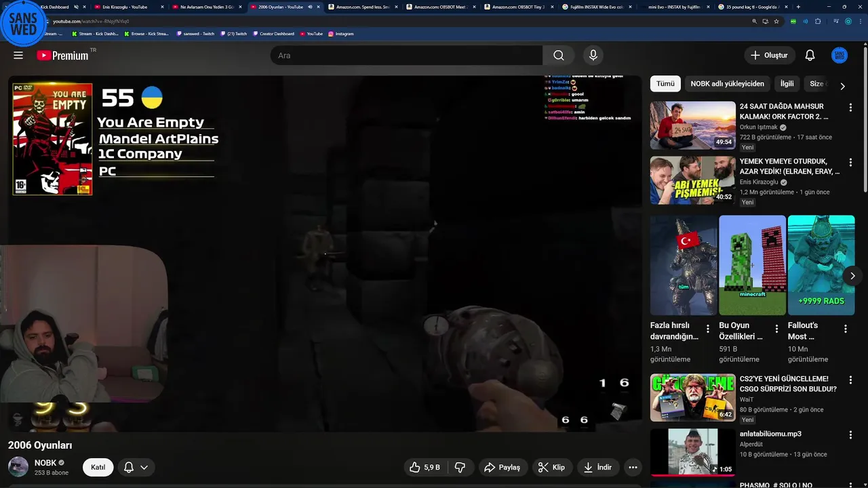Open anlatabiliomu.mp3 video thumbnail
The image size is (868, 488).
click(692, 452)
